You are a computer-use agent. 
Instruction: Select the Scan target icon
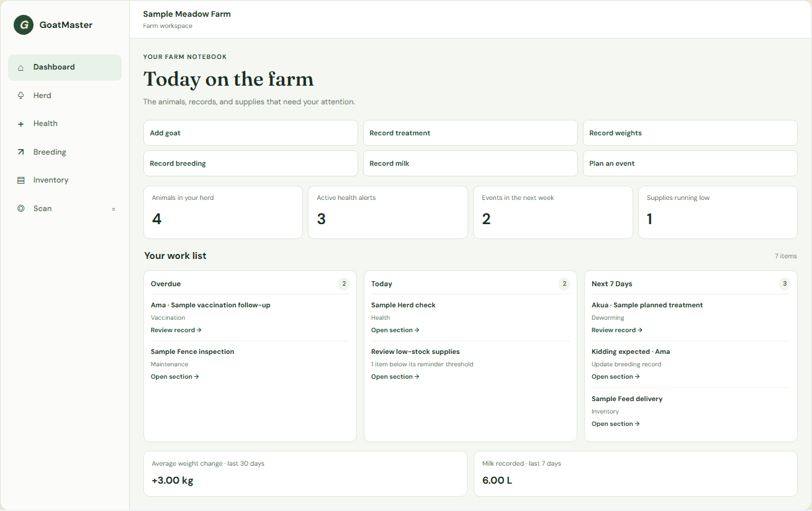20,209
